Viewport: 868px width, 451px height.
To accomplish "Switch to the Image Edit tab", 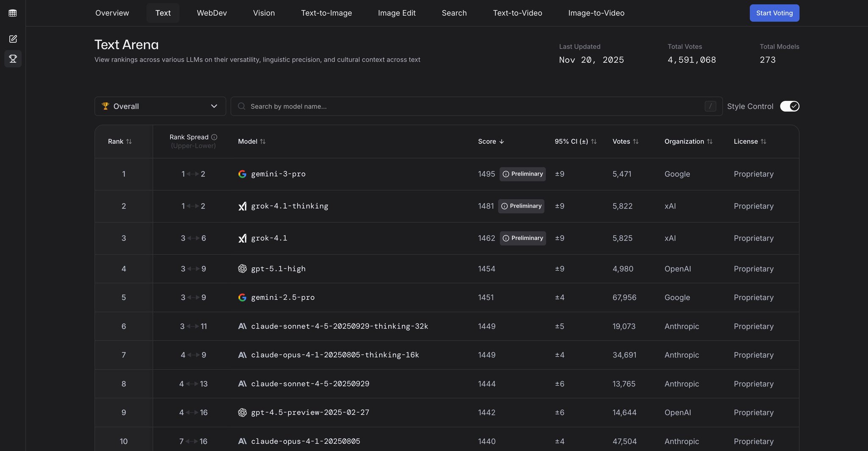I will pos(397,13).
